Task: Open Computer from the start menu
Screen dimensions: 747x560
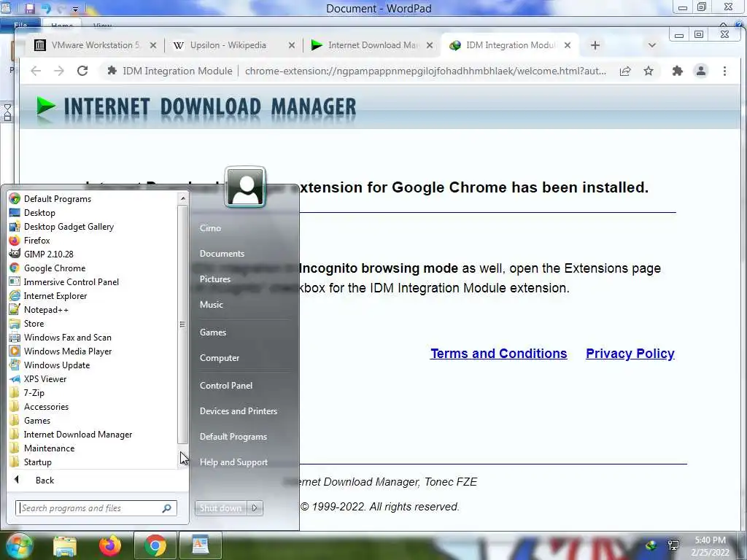Action: click(219, 358)
